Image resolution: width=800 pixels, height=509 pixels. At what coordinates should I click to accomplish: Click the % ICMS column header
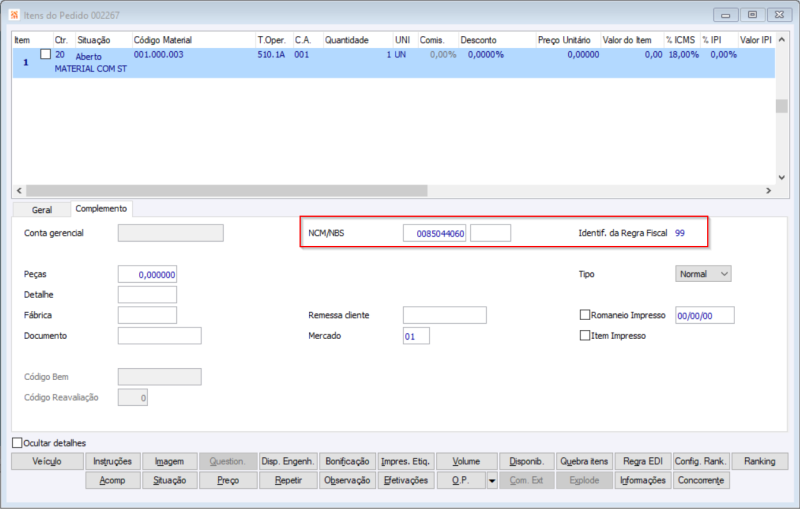click(682, 40)
